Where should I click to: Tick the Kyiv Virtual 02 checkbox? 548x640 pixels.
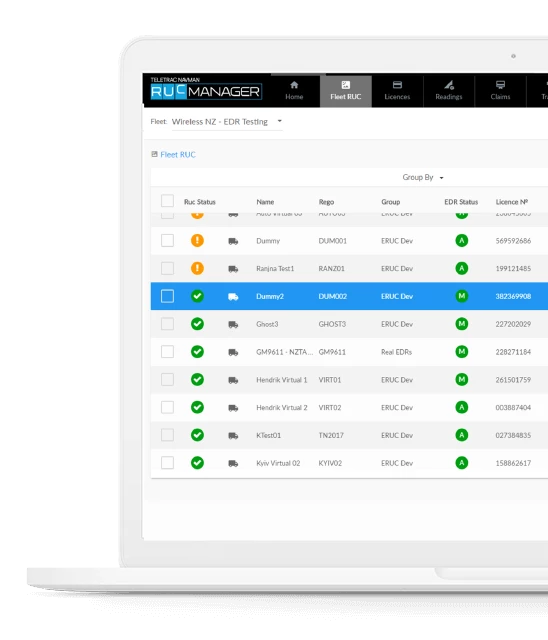(167, 462)
